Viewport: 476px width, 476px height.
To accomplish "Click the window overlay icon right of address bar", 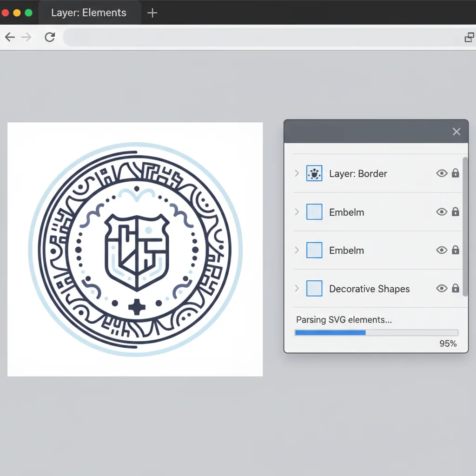I will pyautogui.click(x=469, y=38).
